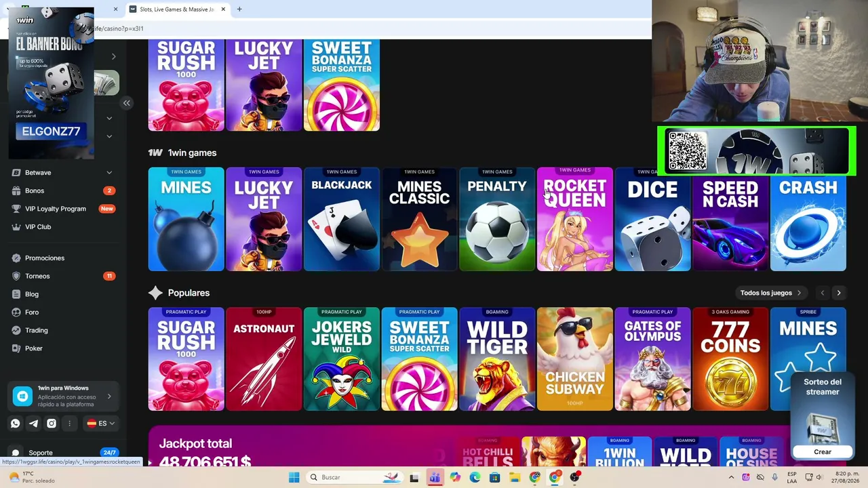Open the Promociones megaphone icon
Viewport: 868px width, 488px height.
(x=16, y=258)
